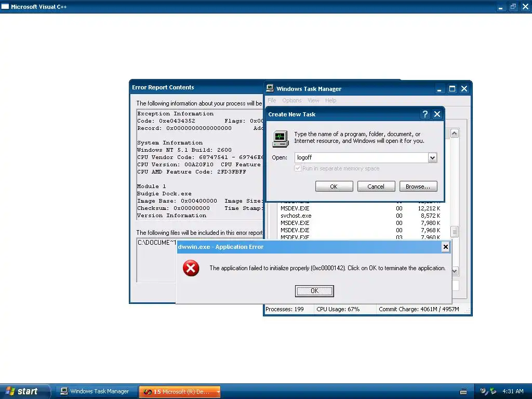Click OK in dwwin.exe Application Error

click(x=314, y=291)
